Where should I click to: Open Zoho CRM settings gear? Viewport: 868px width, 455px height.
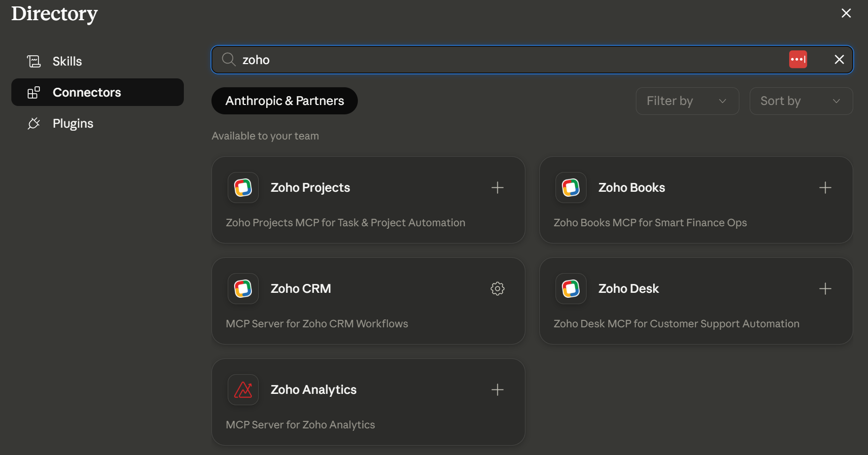pos(497,289)
